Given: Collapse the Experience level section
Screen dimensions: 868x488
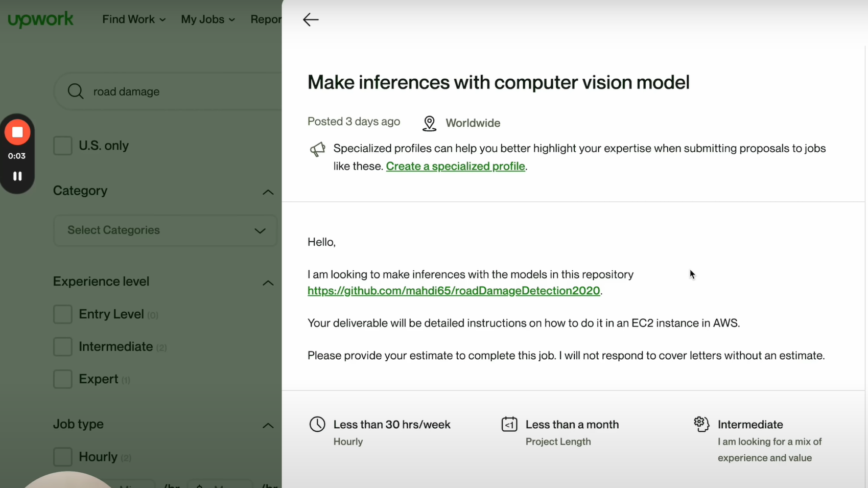Looking at the screenshot, I should (268, 283).
